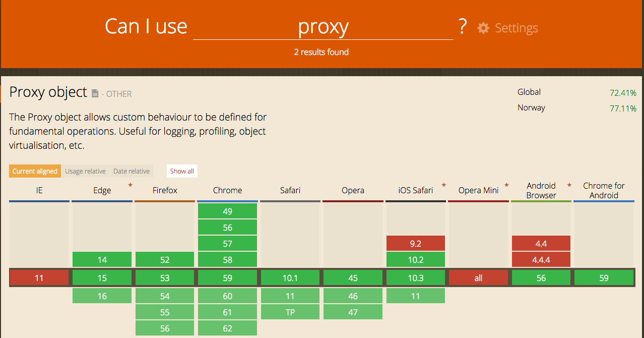
Task: Click the Edge column header
Action: (102, 190)
